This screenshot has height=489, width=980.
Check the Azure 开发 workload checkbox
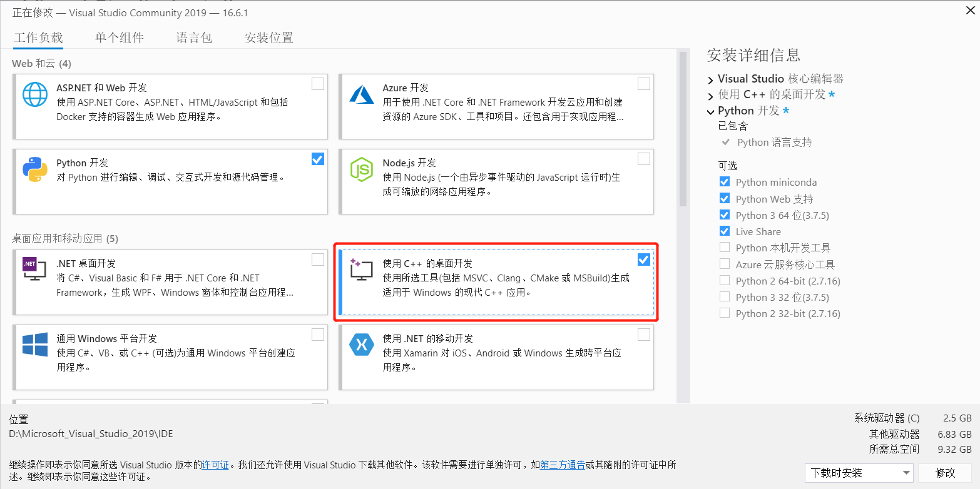(x=644, y=84)
